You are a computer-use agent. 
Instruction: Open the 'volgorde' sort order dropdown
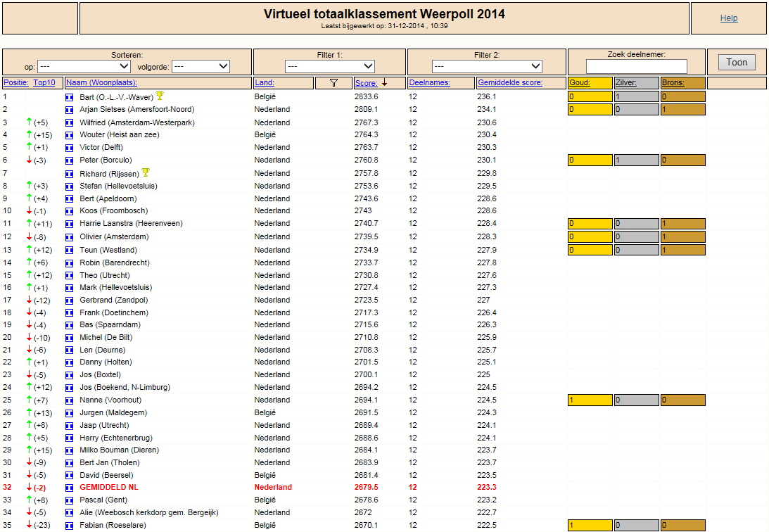[x=201, y=66]
